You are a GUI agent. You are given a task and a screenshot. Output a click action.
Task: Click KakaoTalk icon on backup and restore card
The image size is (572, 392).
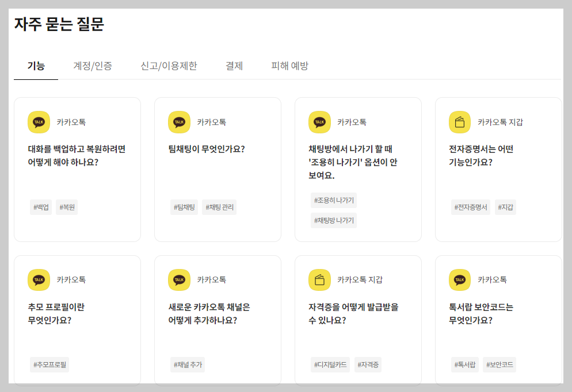point(39,122)
